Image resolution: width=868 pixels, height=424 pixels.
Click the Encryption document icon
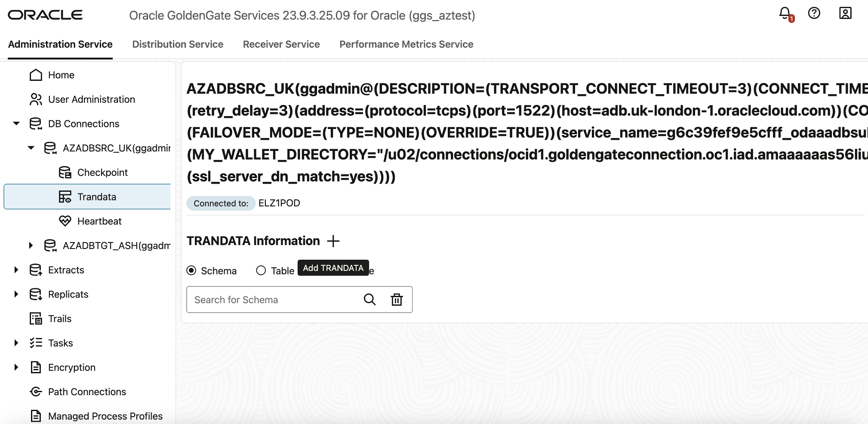click(36, 367)
